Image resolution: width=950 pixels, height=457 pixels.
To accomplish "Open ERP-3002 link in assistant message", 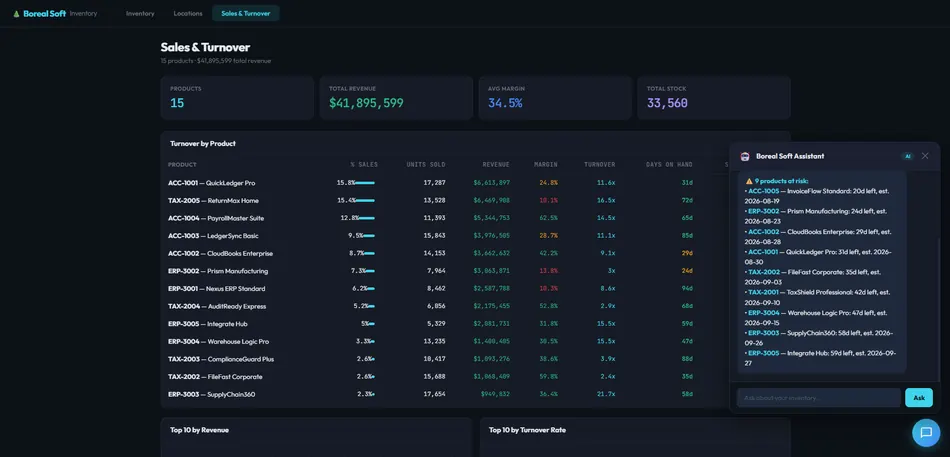I will (763, 211).
